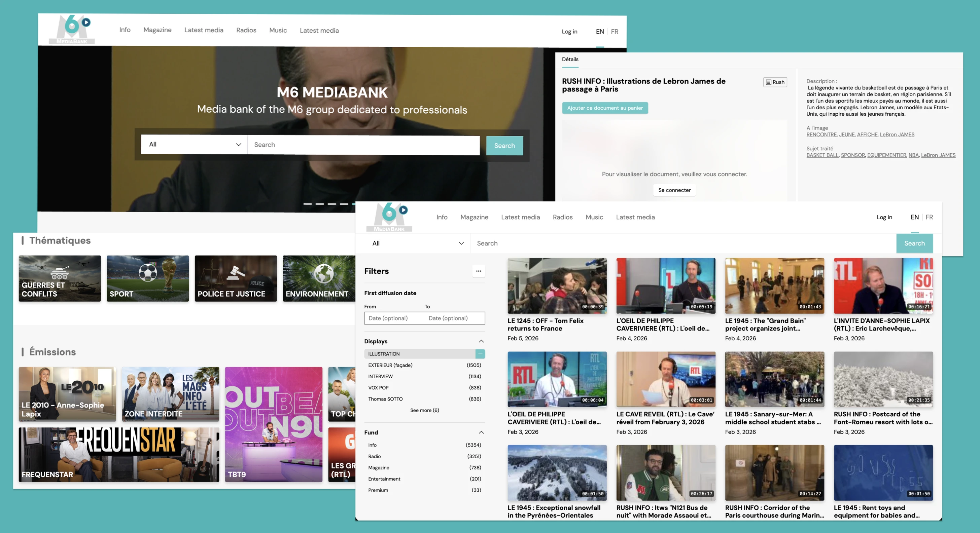
Task: Open the RENCONTRE keyword link
Action: [822, 135]
